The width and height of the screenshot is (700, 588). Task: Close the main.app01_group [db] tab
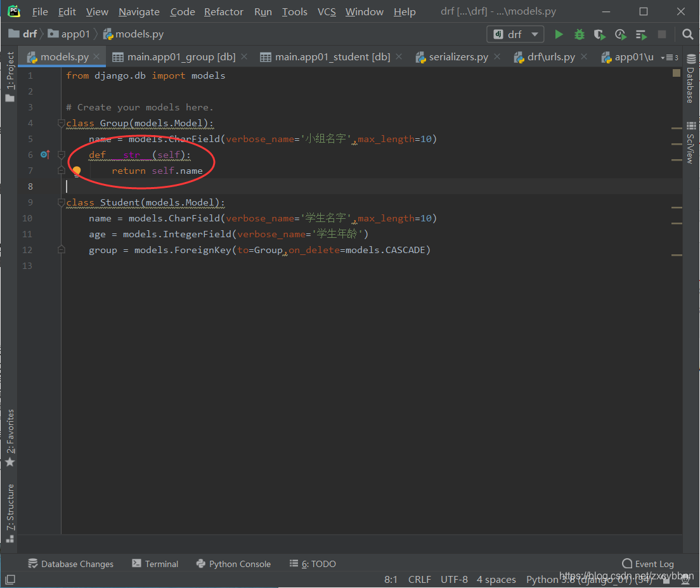[244, 56]
